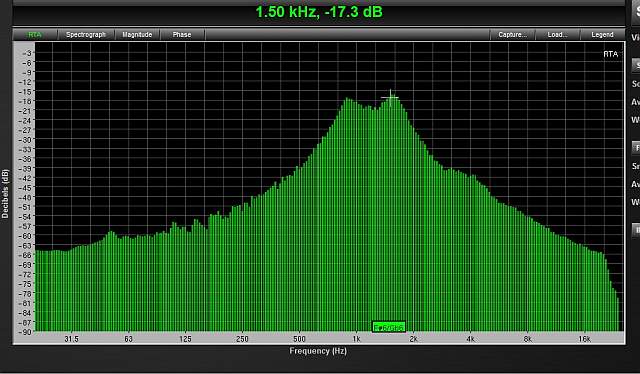Click the 1.50 kHz, -17.3 dB readout
This screenshot has width=640, height=374.
[319, 12]
